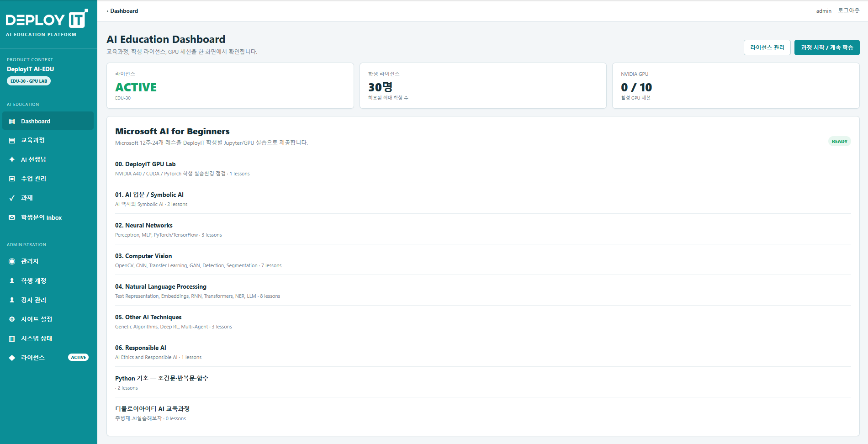This screenshot has width=868, height=444.
Task: Click the 관리자 circle icon
Action: click(12, 262)
